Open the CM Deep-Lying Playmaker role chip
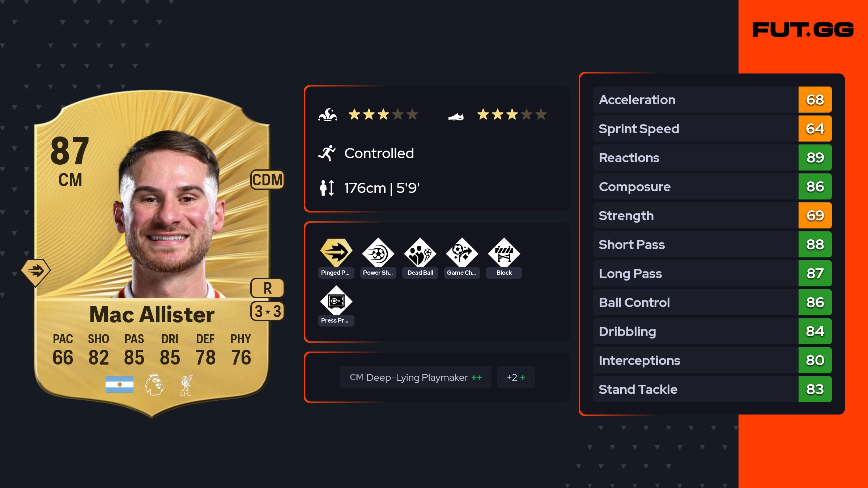Image resolution: width=868 pixels, height=488 pixels. (x=416, y=377)
